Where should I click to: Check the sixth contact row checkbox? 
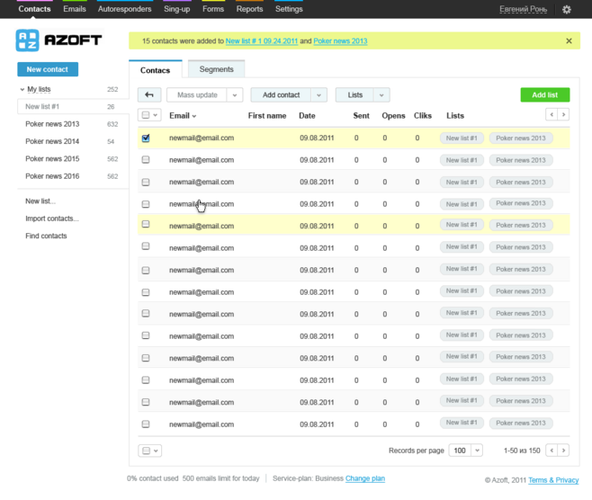coord(146,246)
